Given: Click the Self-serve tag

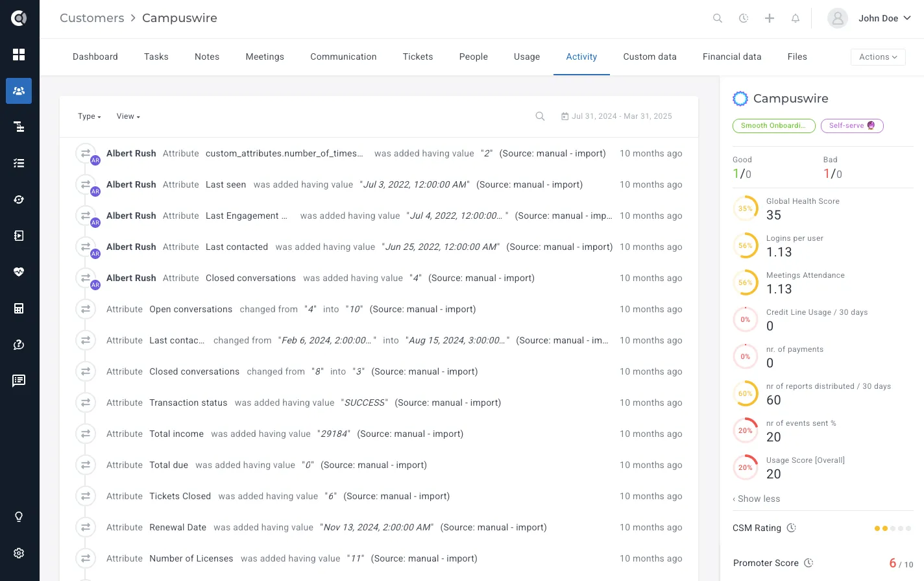Looking at the screenshot, I should [x=852, y=126].
